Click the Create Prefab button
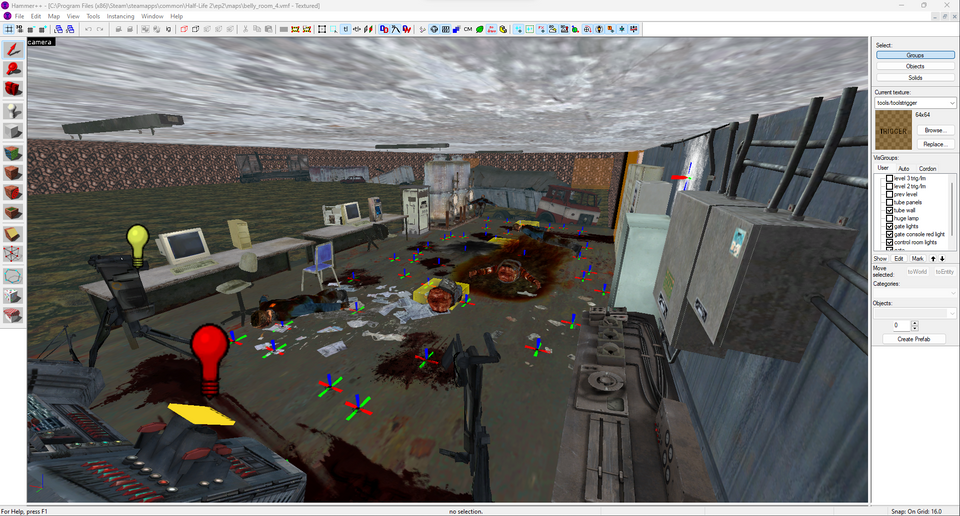Viewport: 960px width, 516px height. point(913,339)
